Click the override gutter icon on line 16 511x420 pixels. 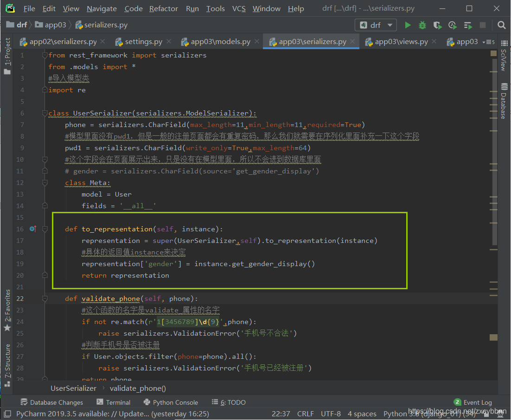(33, 229)
